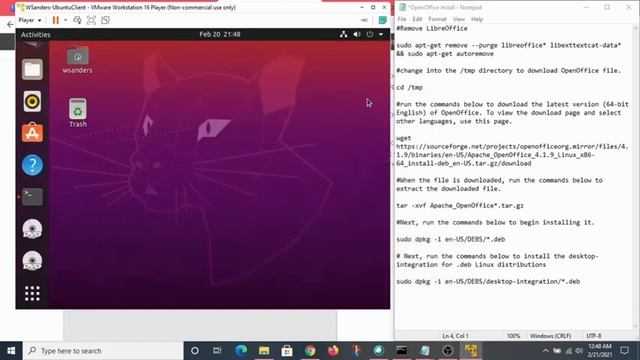Click Send Ctrl+Alt+Del icon in VMware toolbar
Image resolution: width=640 pixels, height=360 pixels.
(x=77, y=20)
